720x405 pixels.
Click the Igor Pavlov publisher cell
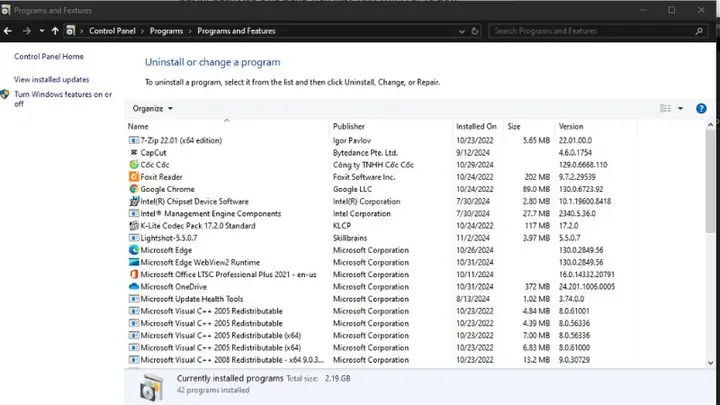(x=352, y=140)
